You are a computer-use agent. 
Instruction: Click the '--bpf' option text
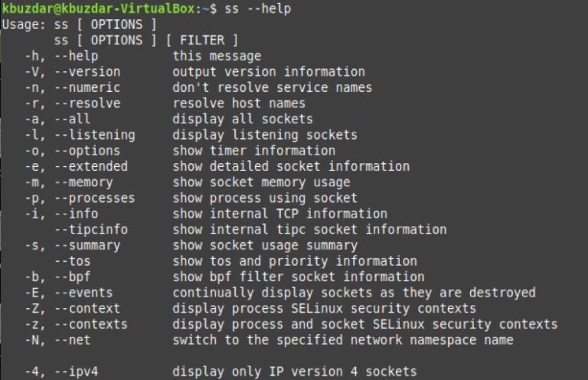point(73,277)
